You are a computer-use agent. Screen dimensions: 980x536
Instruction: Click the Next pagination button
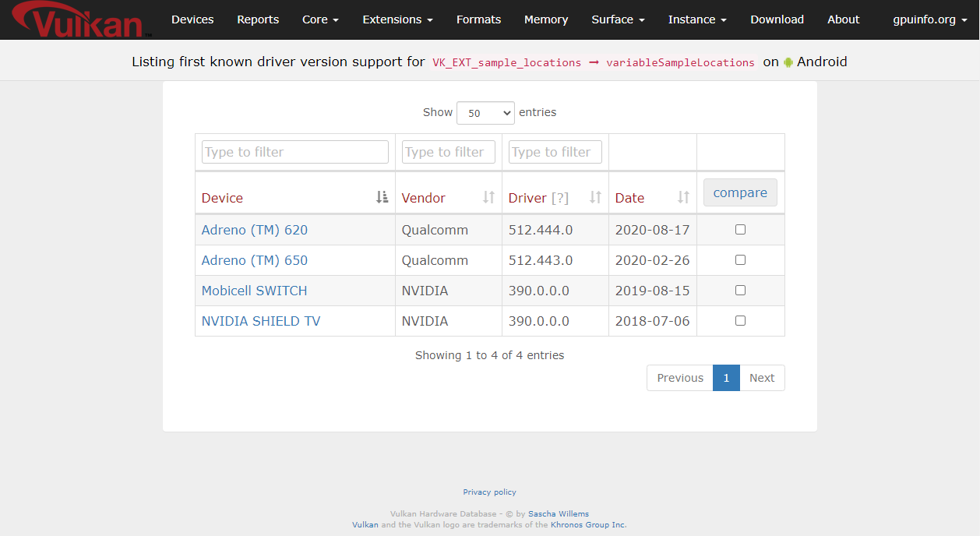click(762, 378)
